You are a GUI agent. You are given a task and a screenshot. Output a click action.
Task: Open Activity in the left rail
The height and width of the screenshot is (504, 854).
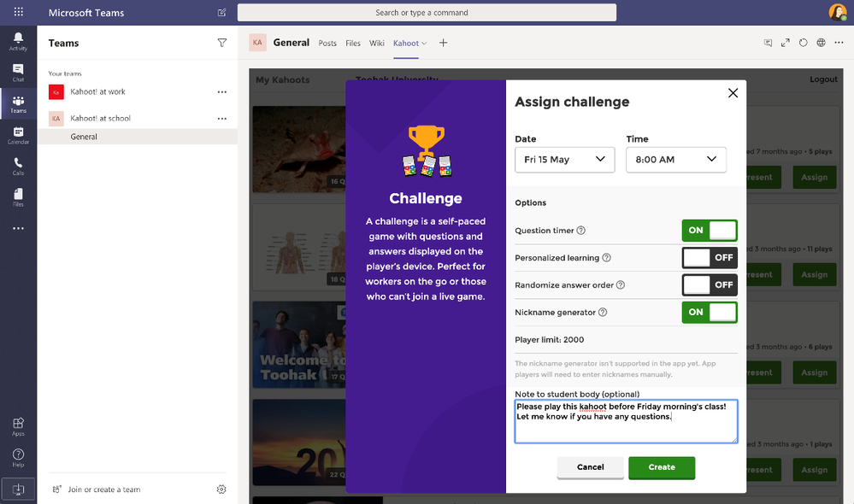tap(18, 41)
